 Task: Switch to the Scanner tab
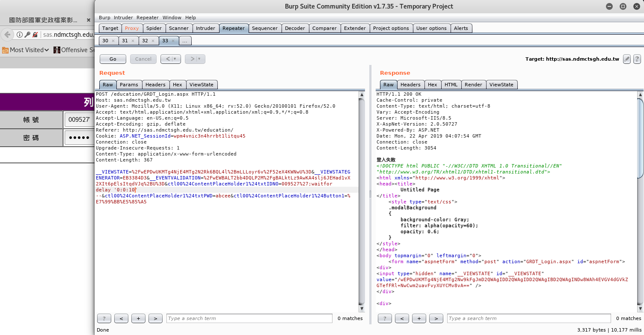tap(179, 28)
